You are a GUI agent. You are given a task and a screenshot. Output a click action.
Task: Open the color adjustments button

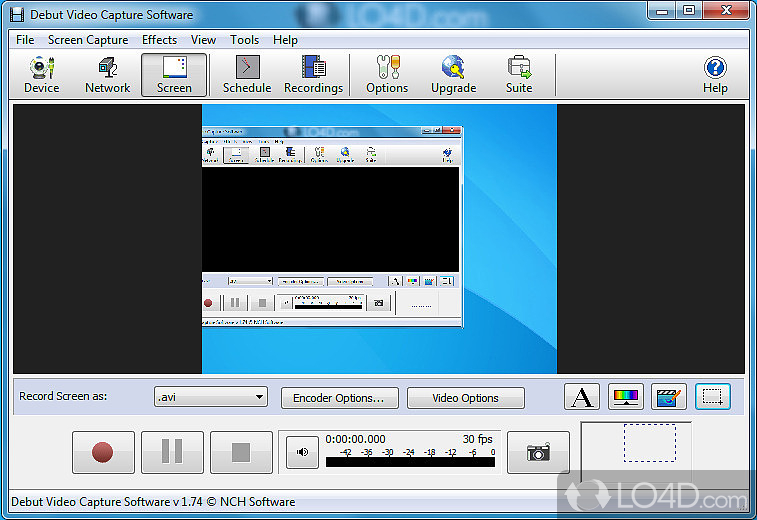(626, 397)
